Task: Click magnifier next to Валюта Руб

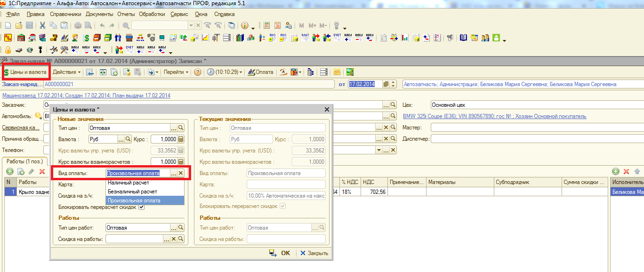Action: [x=128, y=139]
